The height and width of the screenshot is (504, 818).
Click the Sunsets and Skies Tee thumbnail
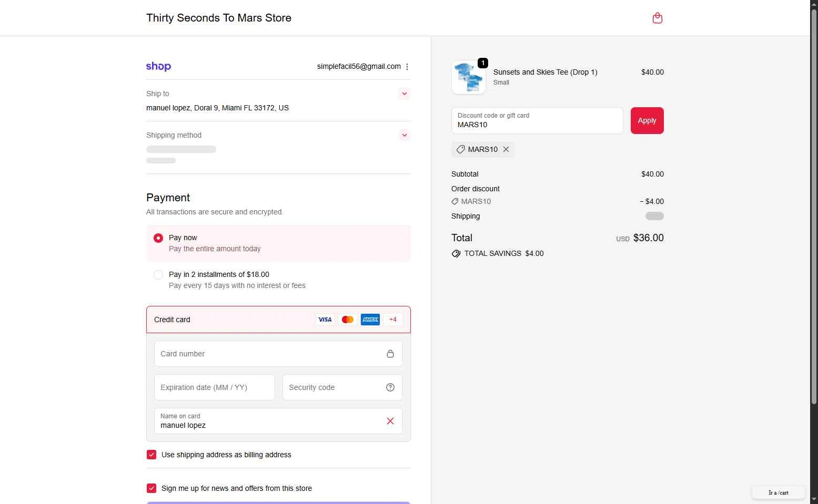pos(469,77)
